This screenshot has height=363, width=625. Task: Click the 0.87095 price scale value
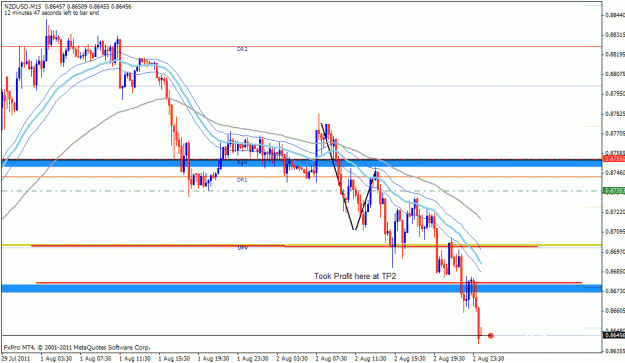615,232
